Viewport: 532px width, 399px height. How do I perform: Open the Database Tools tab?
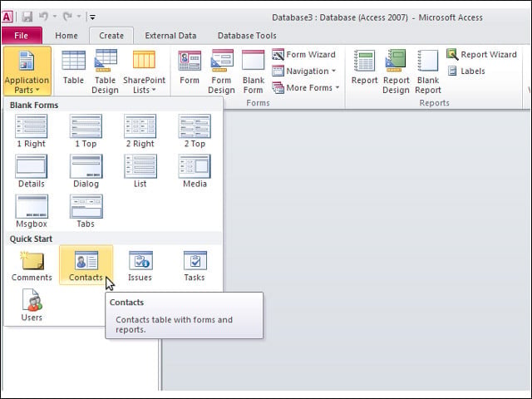pos(247,36)
